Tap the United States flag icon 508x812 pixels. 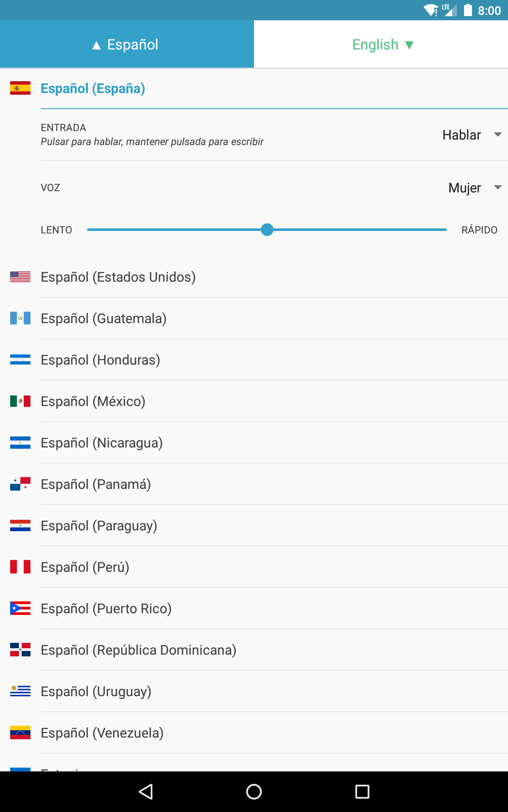click(x=20, y=277)
